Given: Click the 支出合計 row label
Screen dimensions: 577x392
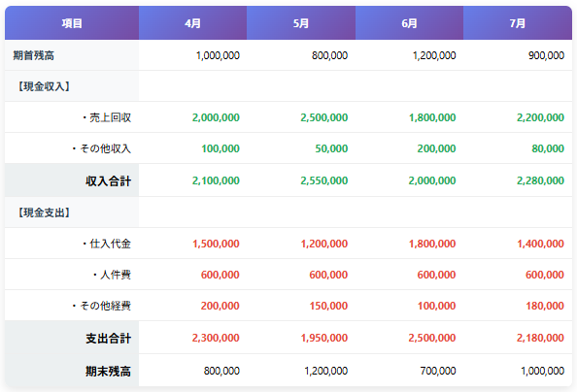Looking at the screenshot, I should (108, 339).
